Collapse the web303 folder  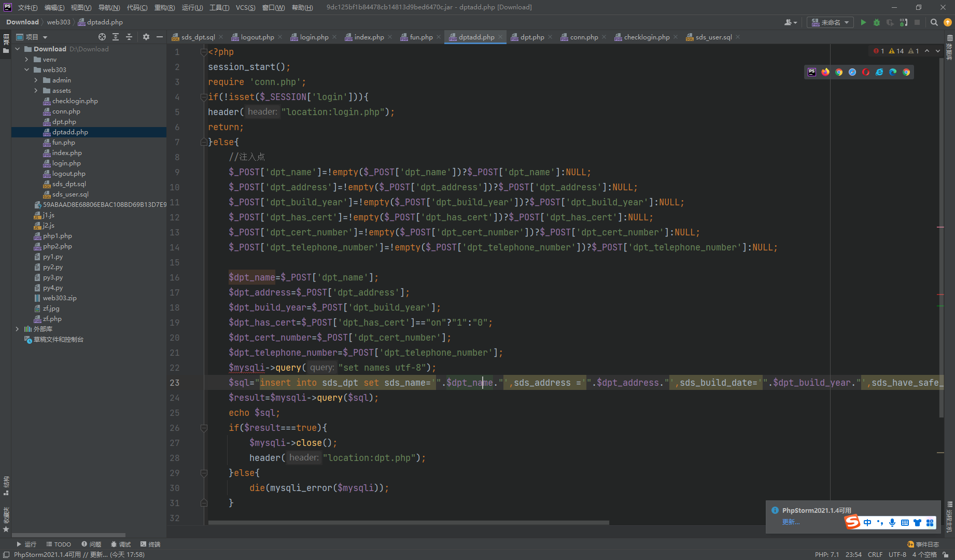27,70
